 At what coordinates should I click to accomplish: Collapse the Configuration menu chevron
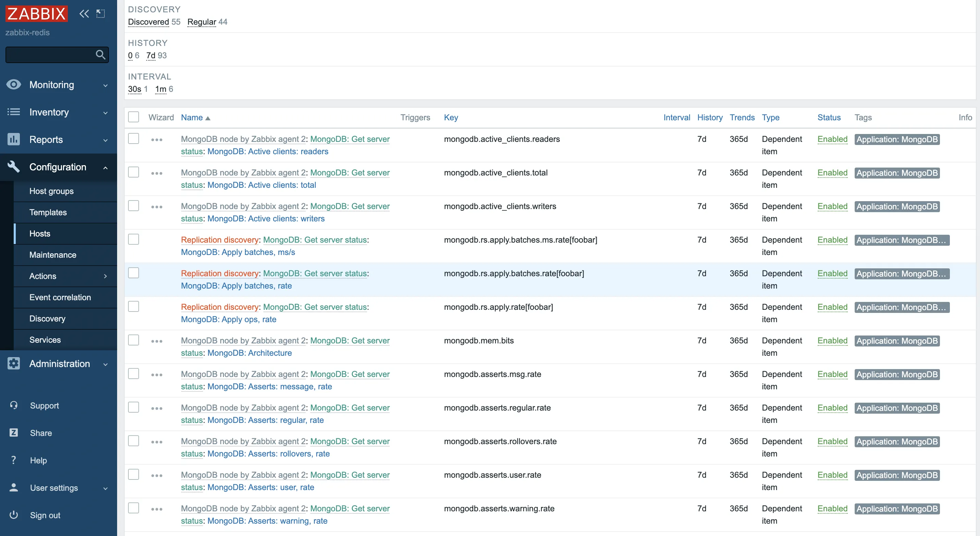coord(105,168)
